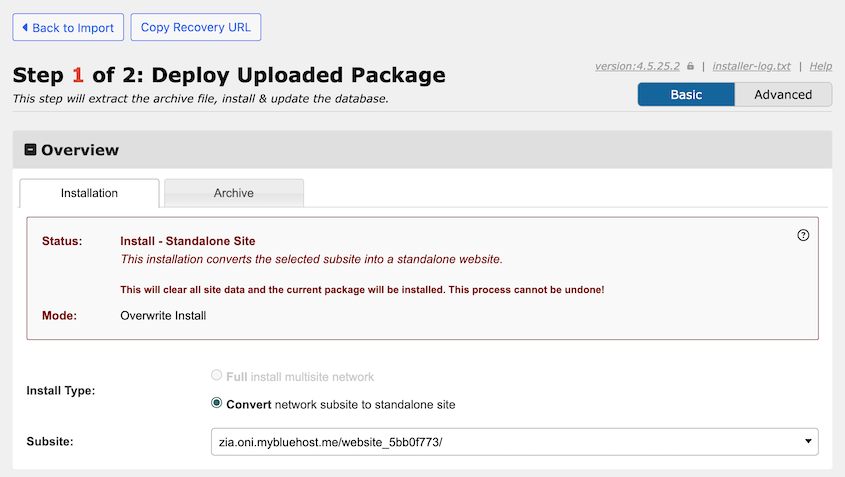Image resolution: width=845 pixels, height=477 pixels.
Task: Click the Help link at top right
Action: coord(820,66)
